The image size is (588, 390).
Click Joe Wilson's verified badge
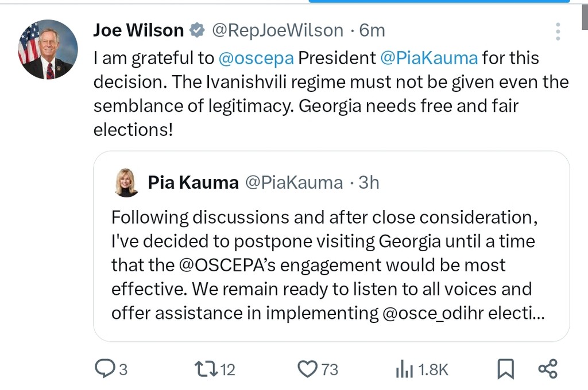point(197,30)
